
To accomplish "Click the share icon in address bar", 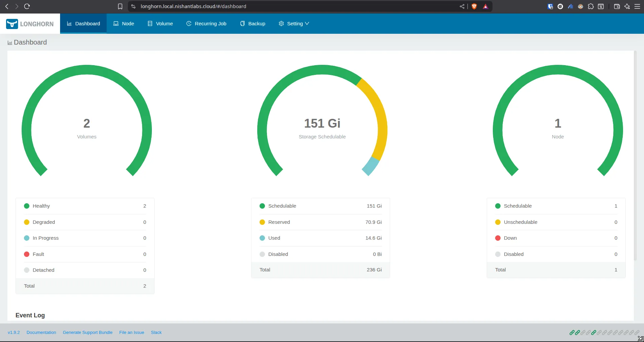I will tap(462, 6).
